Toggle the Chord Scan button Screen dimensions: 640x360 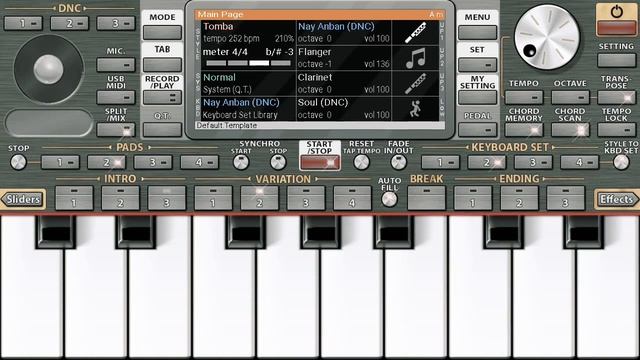tap(570, 130)
